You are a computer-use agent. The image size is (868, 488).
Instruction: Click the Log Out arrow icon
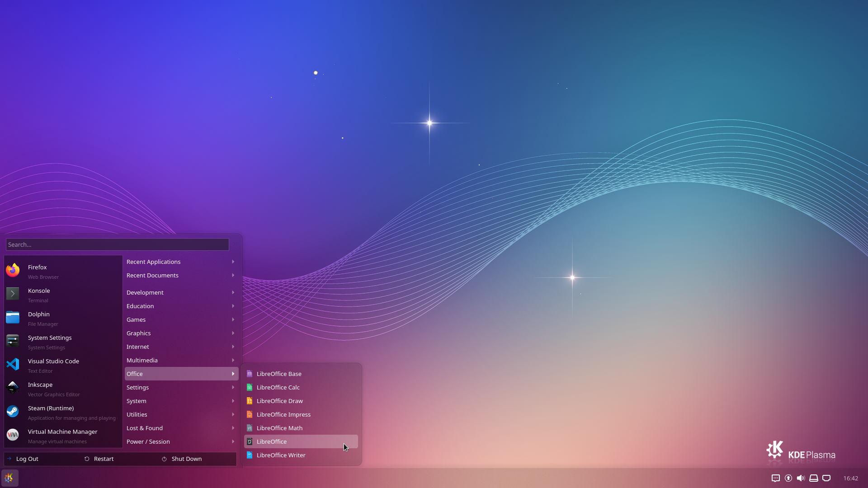[9, 459]
